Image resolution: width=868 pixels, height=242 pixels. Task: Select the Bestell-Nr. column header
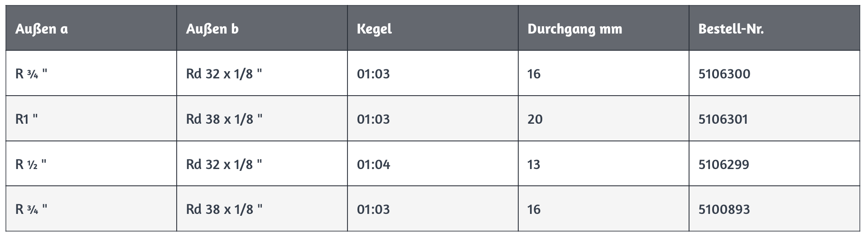(x=731, y=29)
